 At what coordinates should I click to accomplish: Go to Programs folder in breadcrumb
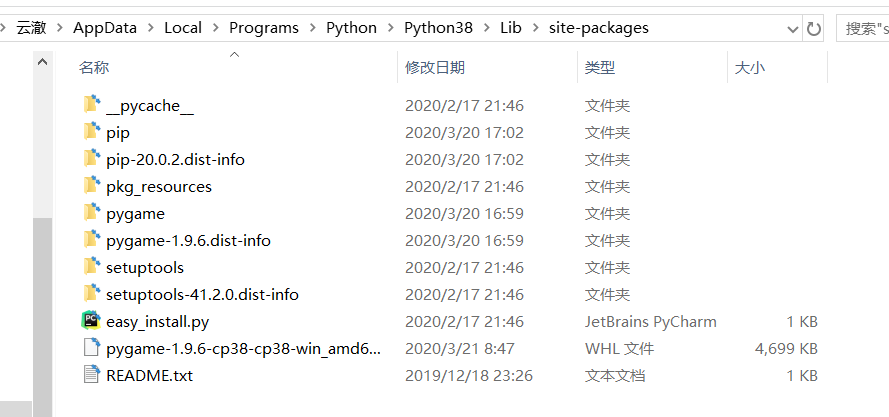pyautogui.click(x=264, y=28)
